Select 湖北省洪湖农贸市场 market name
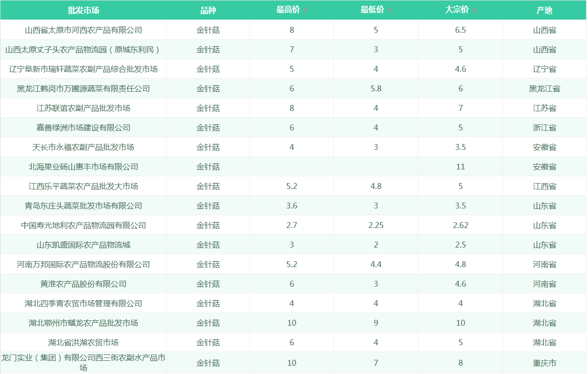Viewport: 588px width, 374px height. 84,342
